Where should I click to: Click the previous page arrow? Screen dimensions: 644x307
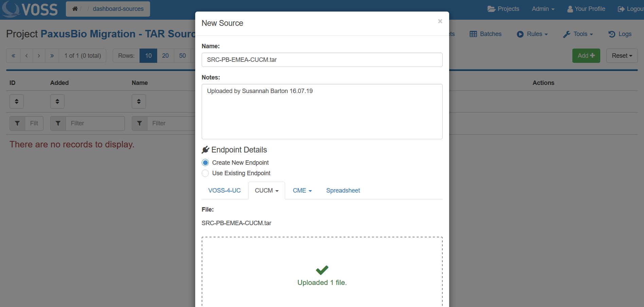[x=26, y=56]
